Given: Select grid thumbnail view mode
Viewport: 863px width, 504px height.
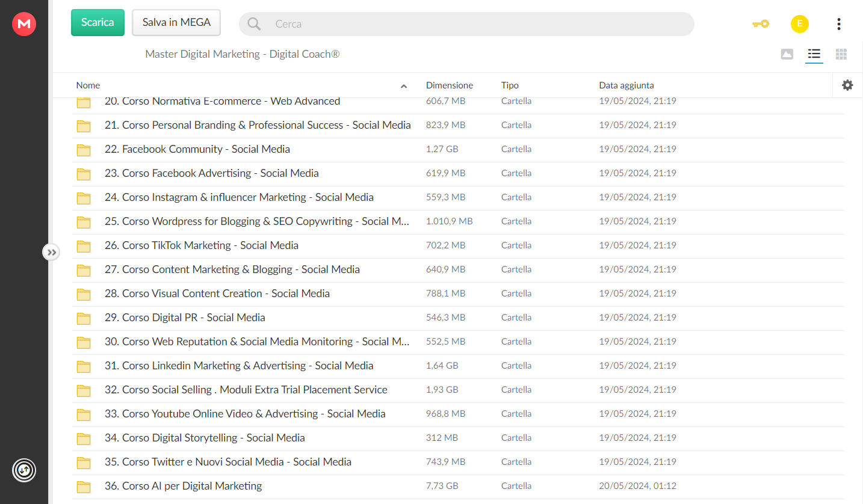Looking at the screenshot, I should (841, 55).
